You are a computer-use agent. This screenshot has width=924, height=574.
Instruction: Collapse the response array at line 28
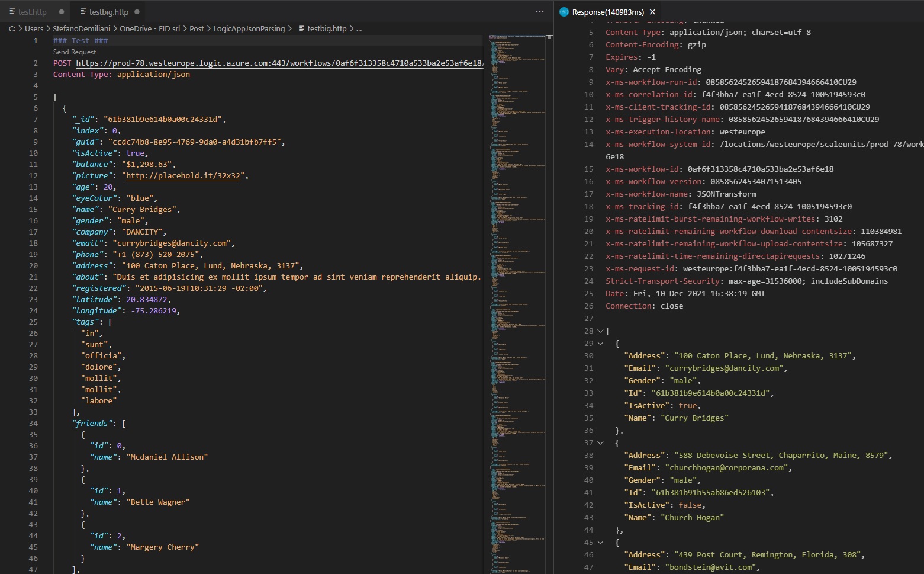pos(600,331)
